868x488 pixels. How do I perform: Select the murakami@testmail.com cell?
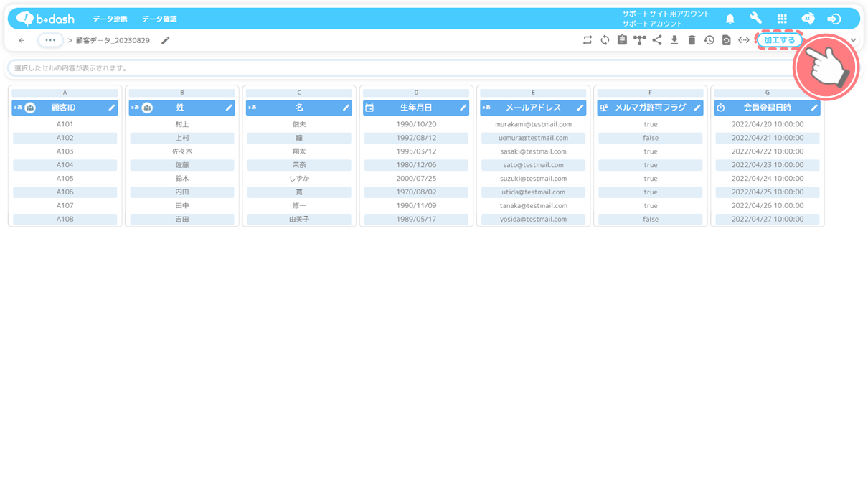tap(533, 124)
